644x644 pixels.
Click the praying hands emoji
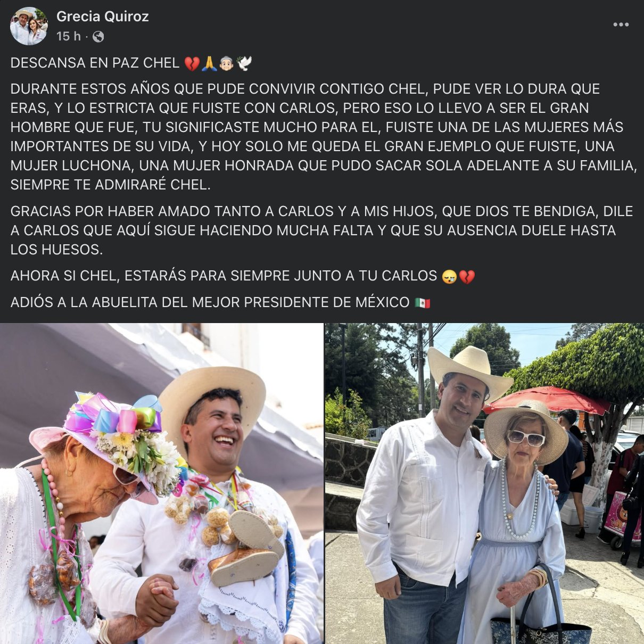tap(209, 64)
